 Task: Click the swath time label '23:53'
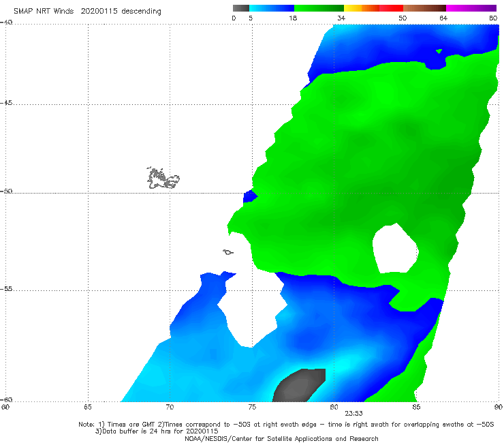click(353, 414)
